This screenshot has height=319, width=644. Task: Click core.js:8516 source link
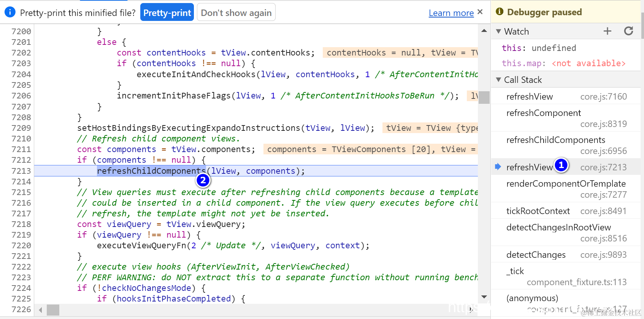604,238
